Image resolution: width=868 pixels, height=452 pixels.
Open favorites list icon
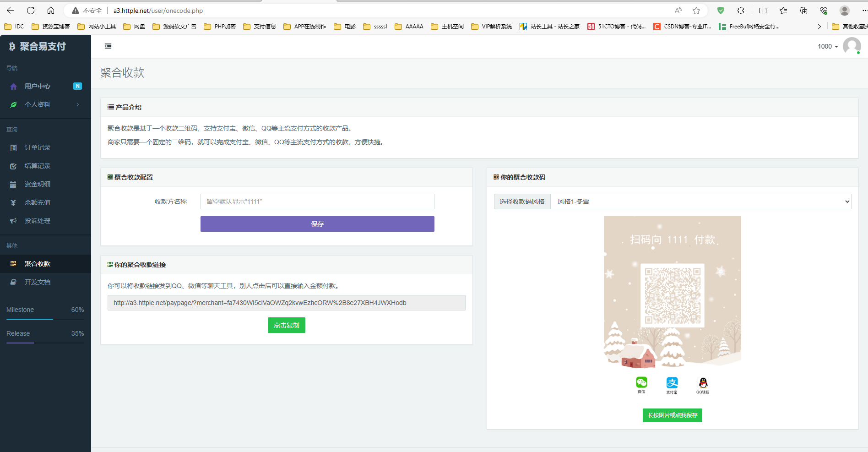click(x=783, y=11)
